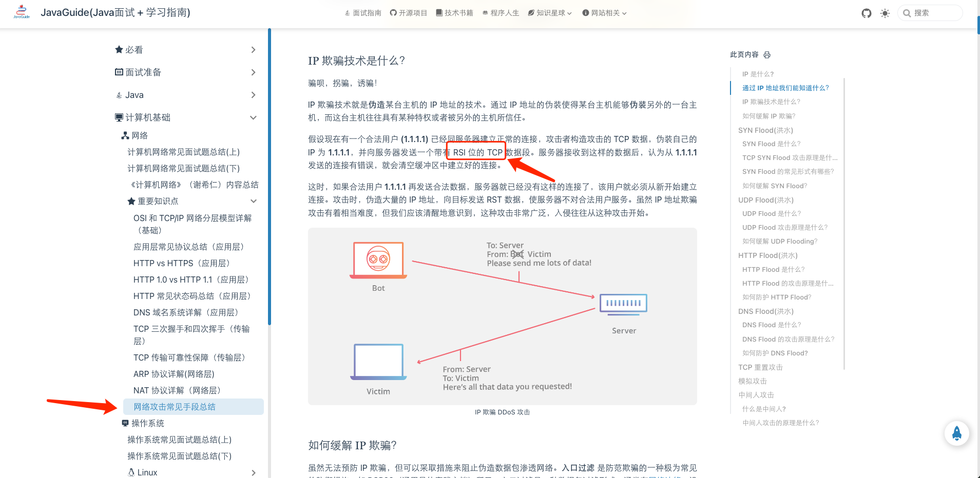Click the print icon beside 此页内容
The image size is (980, 478).
pyautogui.click(x=767, y=54)
